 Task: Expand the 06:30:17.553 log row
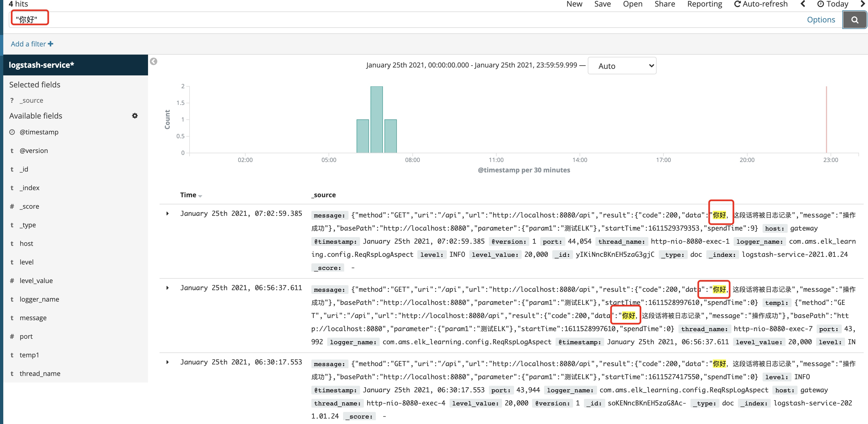pyautogui.click(x=167, y=362)
